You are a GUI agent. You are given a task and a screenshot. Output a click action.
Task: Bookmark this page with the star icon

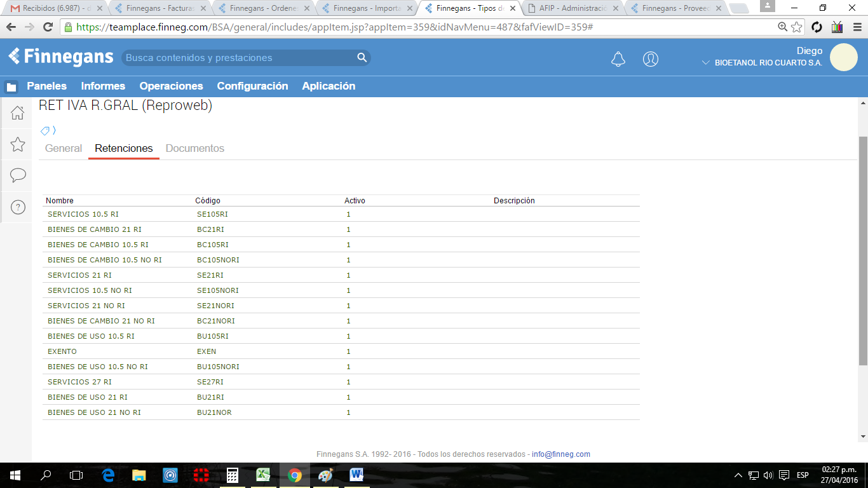click(797, 27)
